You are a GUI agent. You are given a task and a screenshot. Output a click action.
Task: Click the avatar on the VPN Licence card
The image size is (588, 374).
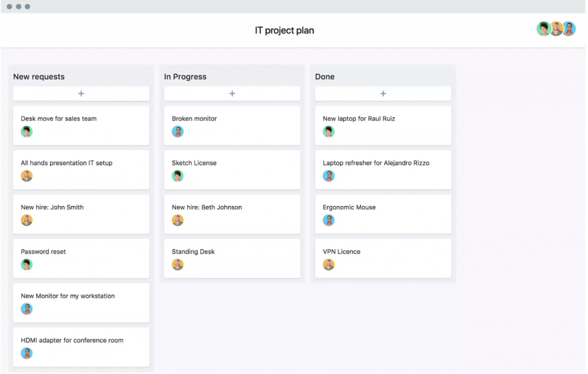[x=328, y=264]
